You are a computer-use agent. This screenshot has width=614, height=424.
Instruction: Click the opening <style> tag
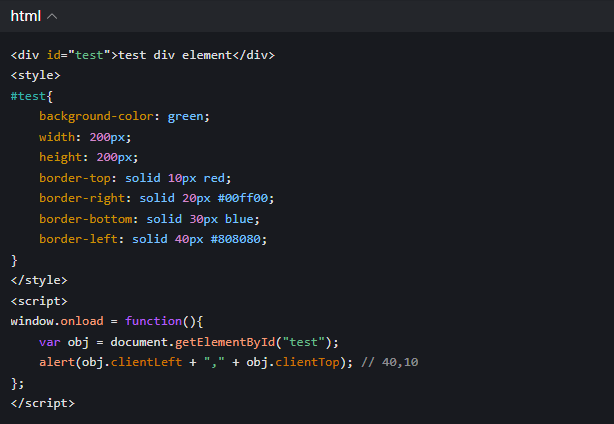(x=36, y=75)
